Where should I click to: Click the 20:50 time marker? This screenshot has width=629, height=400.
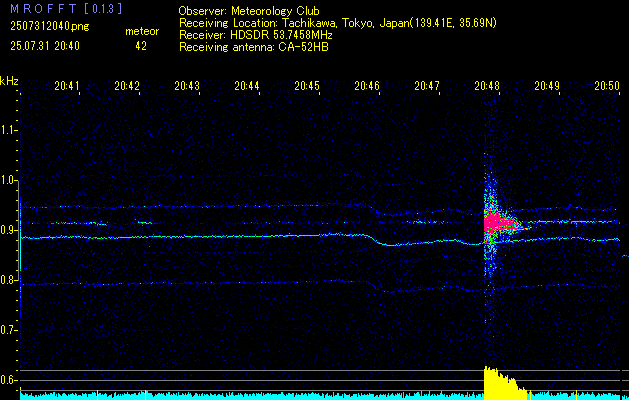606,87
